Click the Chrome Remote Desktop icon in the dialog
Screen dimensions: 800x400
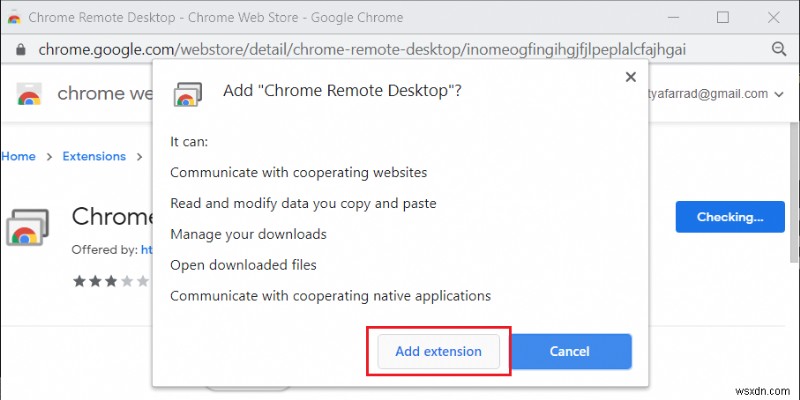(x=185, y=92)
